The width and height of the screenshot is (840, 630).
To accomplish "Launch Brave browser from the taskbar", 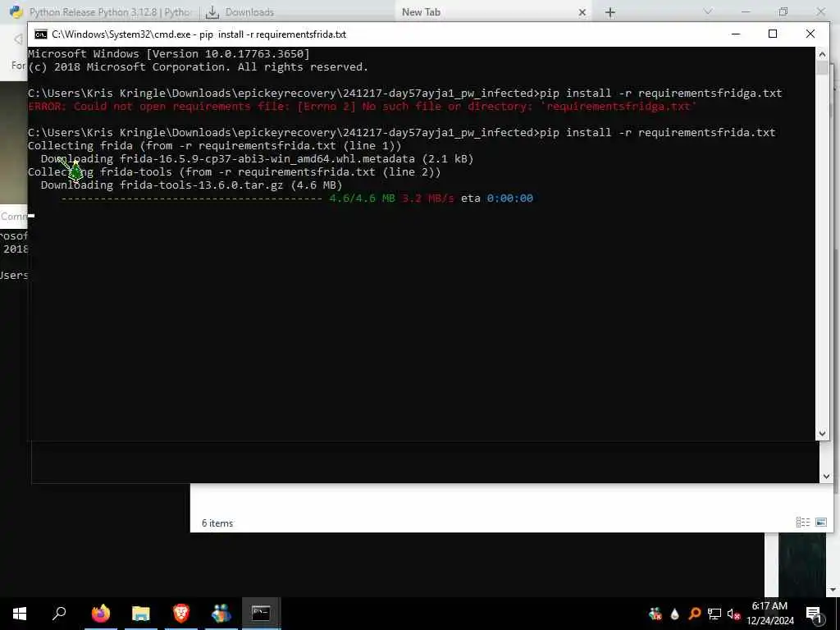I will (x=181, y=614).
